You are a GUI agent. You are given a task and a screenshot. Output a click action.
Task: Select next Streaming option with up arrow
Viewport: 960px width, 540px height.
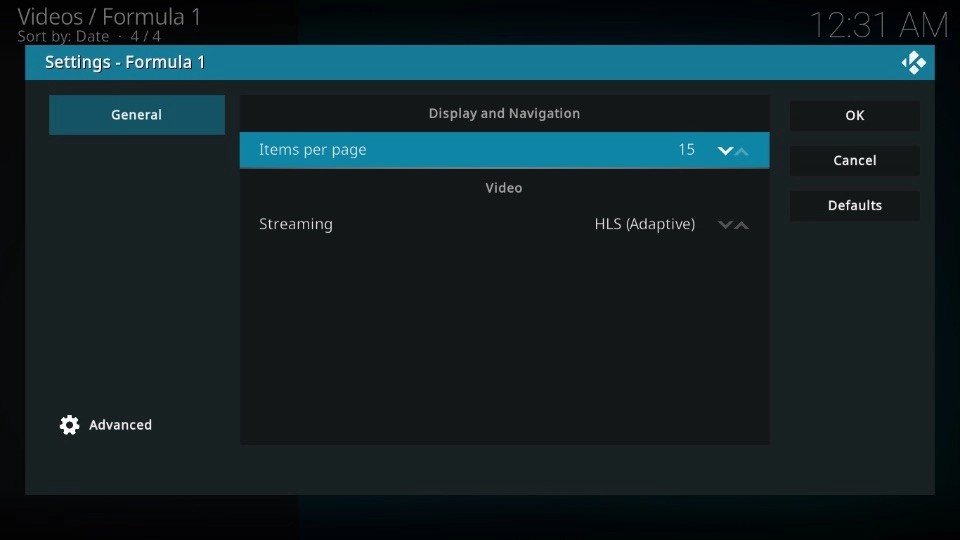click(741, 225)
